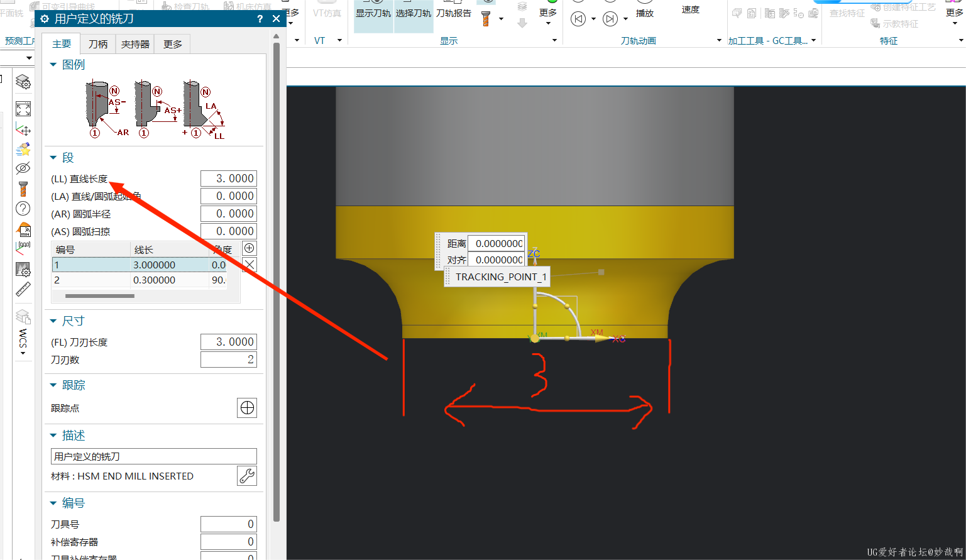The width and height of the screenshot is (966, 560).
Task: Collapse the 编号 numbering section
Action: (x=53, y=503)
